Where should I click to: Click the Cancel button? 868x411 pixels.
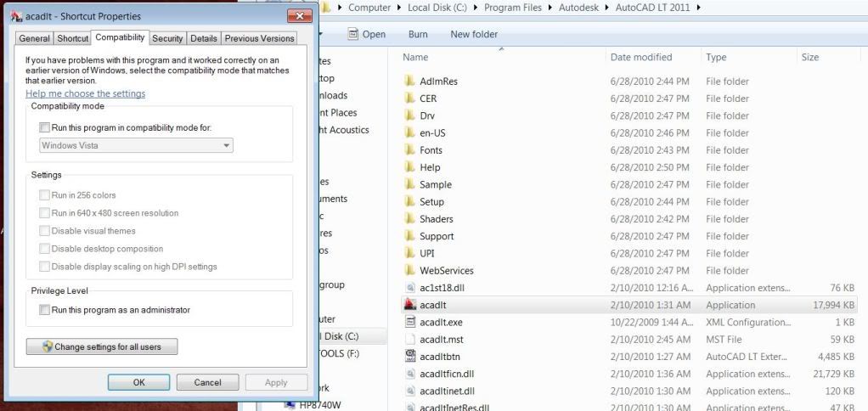[x=207, y=382]
